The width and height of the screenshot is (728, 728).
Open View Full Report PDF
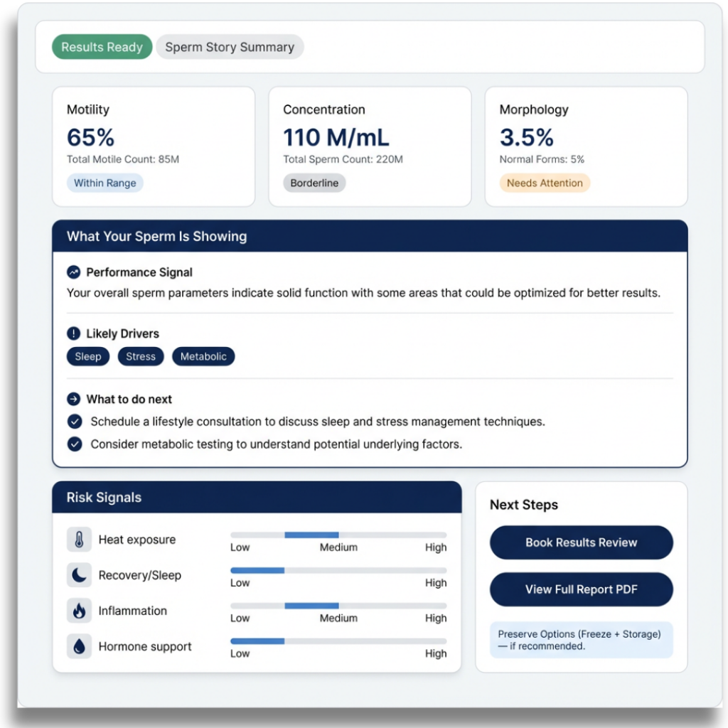[581, 589]
